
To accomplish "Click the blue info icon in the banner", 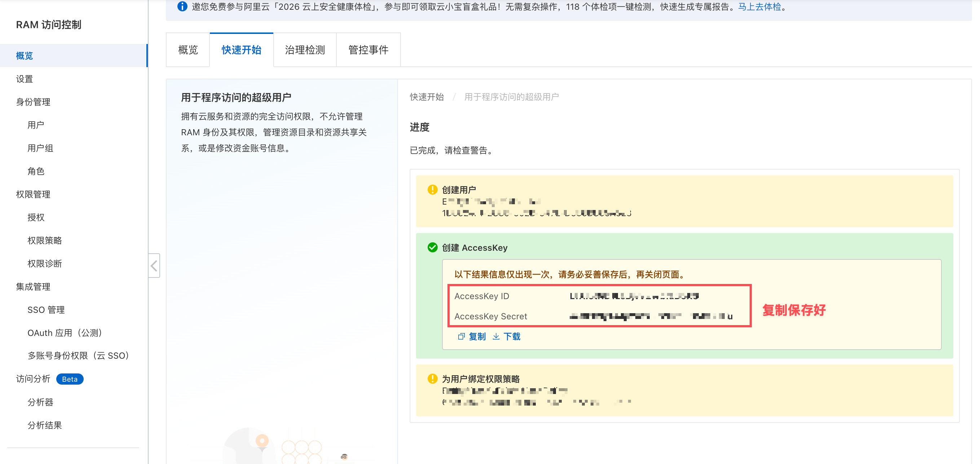I will pyautogui.click(x=182, y=6).
